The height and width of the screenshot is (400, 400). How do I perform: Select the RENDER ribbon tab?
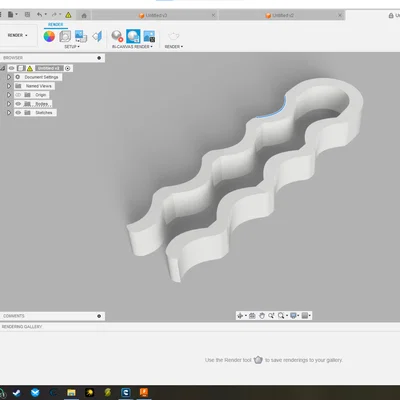(55, 25)
